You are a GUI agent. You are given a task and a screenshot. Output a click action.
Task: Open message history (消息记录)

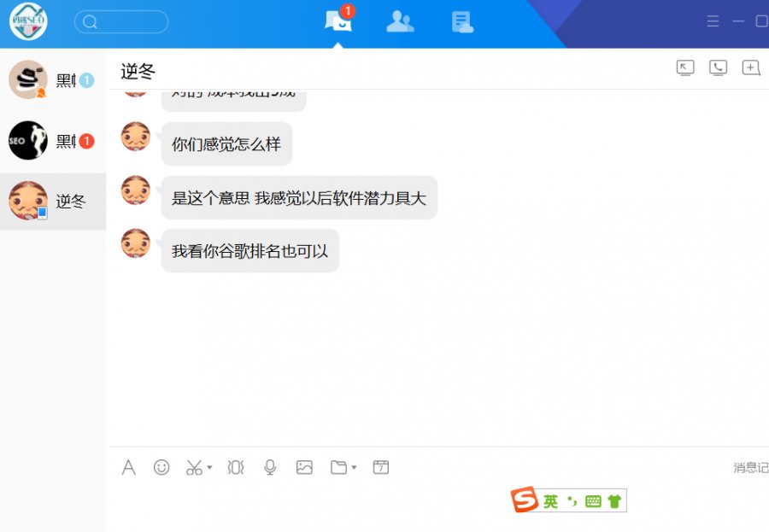point(750,467)
